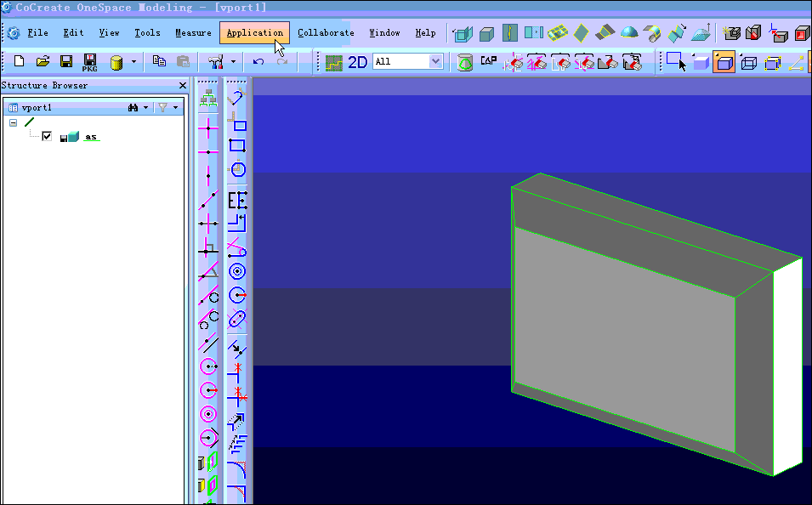This screenshot has width=812, height=505.
Task: Click the New document icon
Action: [20, 61]
